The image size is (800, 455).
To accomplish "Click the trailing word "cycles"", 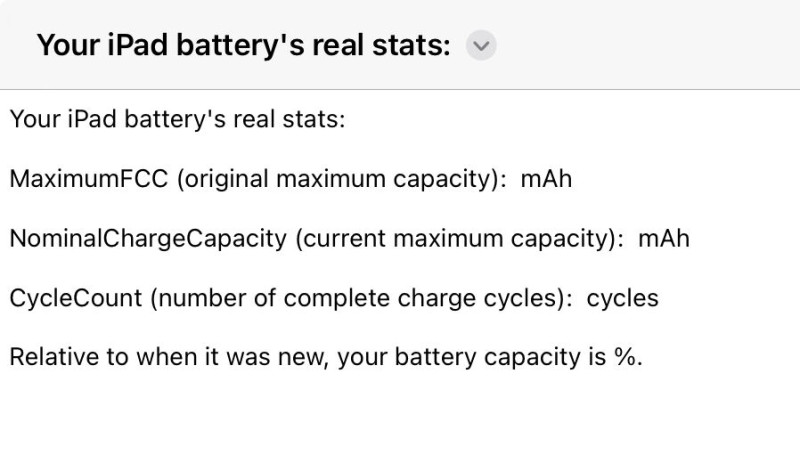I will click(x=622, y=298).
